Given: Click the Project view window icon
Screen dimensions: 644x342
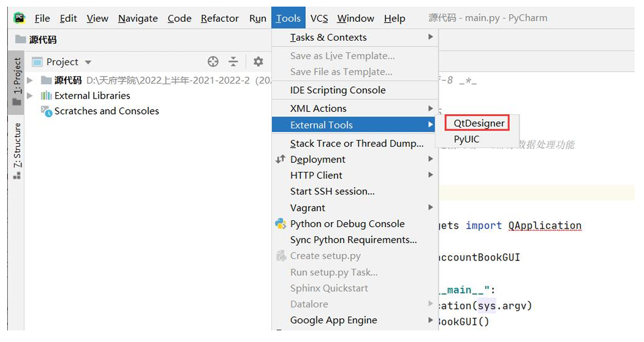Looking at the screenshot, I should [x=37, y=62].
